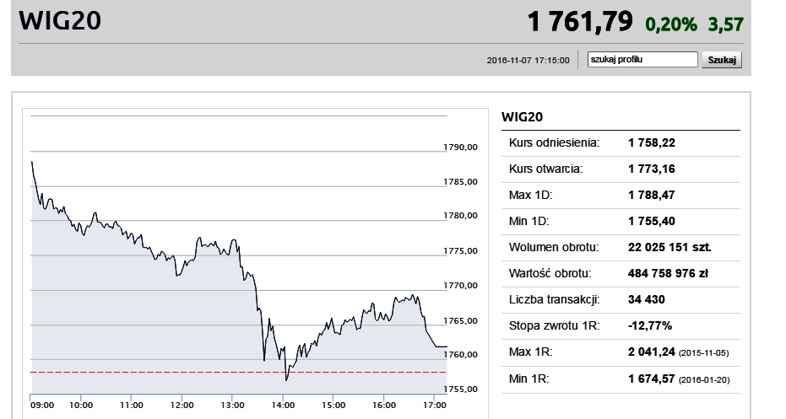Click the 1790,00 chart axis label
The width and height of the screenshot is (786, 419).
coord(460,147)
